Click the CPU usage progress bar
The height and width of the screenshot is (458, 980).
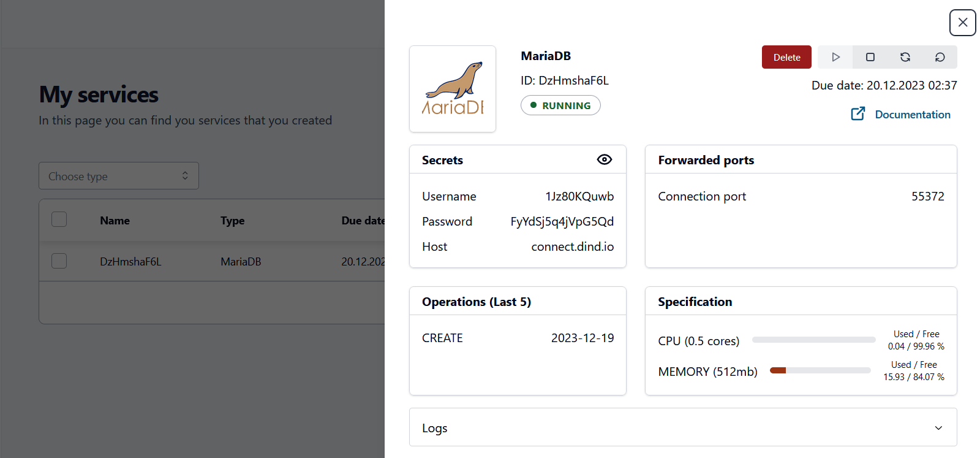(x=813, y=340)
